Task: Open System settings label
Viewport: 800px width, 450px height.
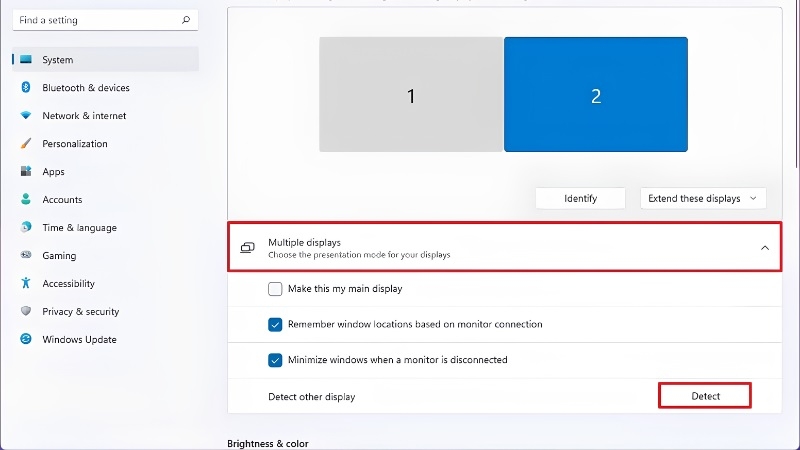Action: [x=58, y=60]
